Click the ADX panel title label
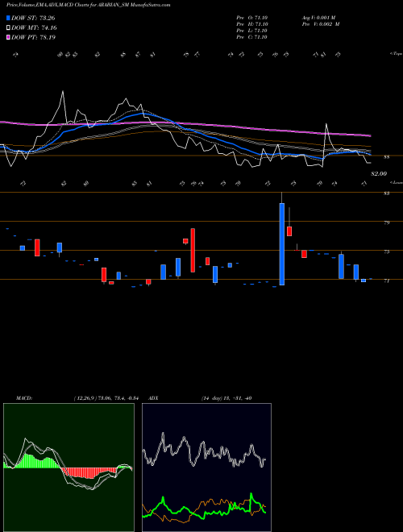This screenshot has width=403, height=532. click(x=153, y=398)
